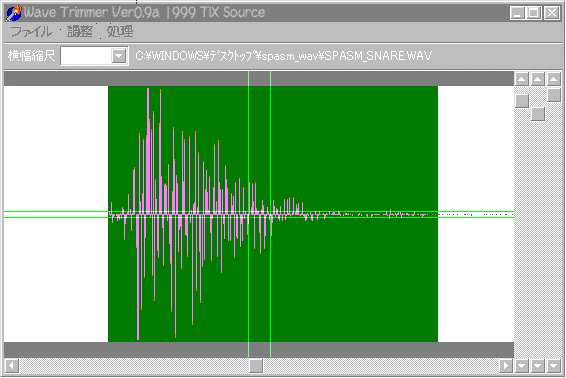Minimize the Wave Trimmer window

click(517, 13)
